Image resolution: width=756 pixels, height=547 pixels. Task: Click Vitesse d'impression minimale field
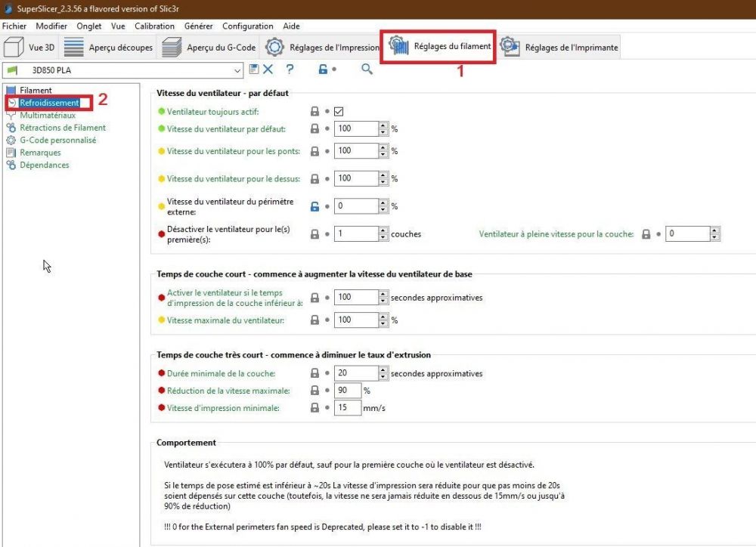pyautogui.click(x=348, y=408)
